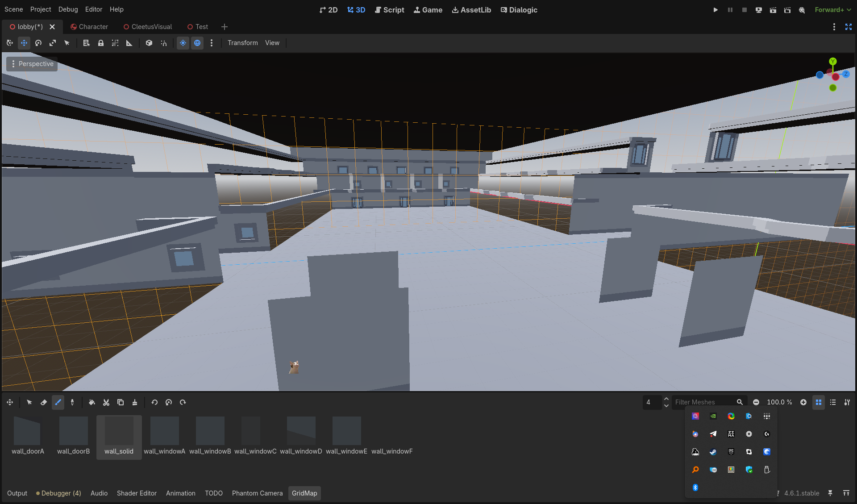Viewport: 857px width, 504px height.
Task: Open the Transform menu
Action: (x=243, y=43)
